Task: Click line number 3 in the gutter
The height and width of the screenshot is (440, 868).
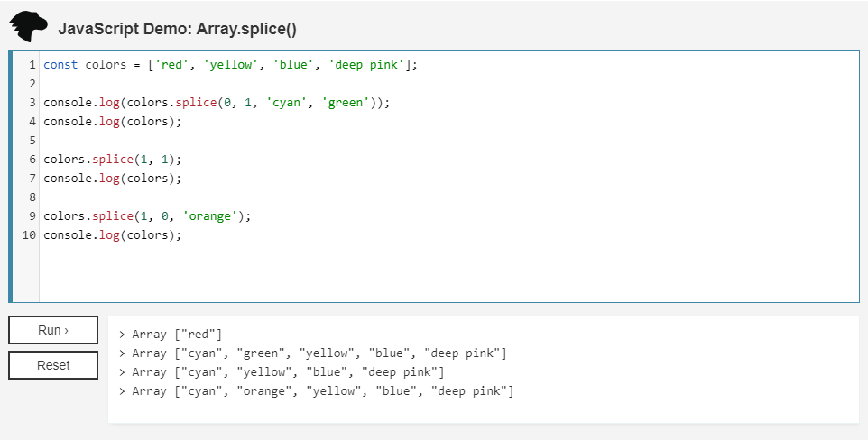Action: [x=32, y=103]
